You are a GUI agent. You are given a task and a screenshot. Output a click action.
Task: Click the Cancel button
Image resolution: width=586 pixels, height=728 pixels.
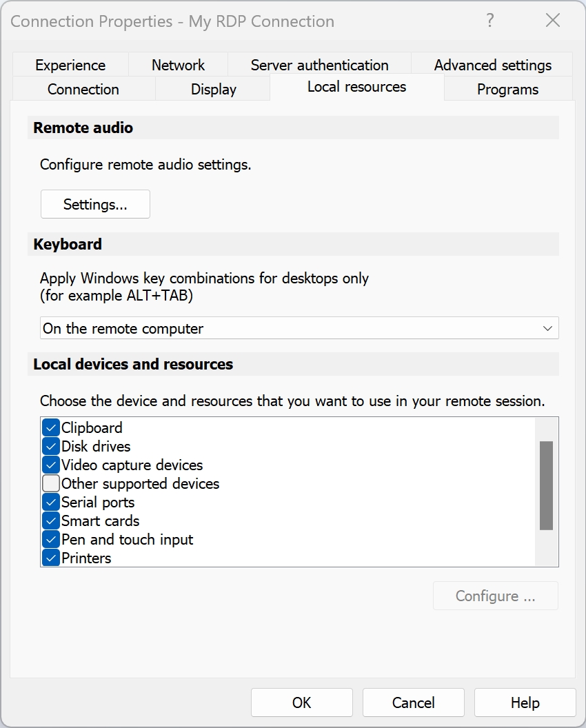coord(413,702)
